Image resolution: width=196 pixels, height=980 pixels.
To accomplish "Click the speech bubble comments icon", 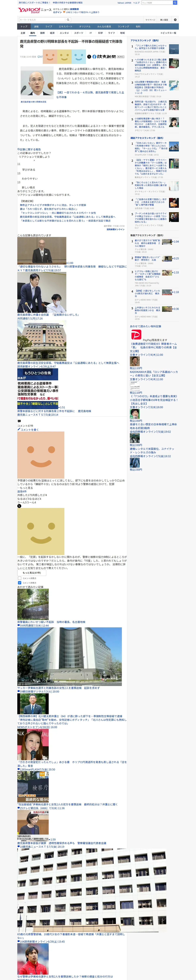I will pyautogui.click(x=19, y=421).
